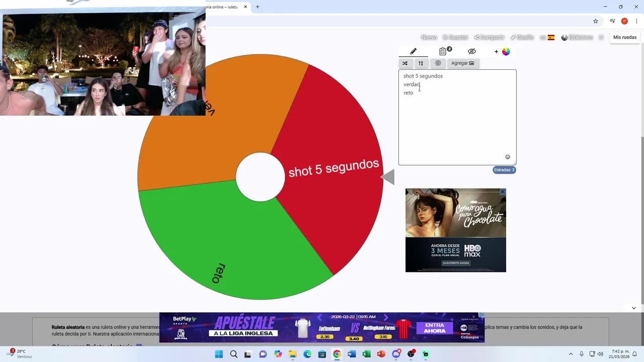
Task: Add a new wheel with color icon
Action: coord(502,51)
